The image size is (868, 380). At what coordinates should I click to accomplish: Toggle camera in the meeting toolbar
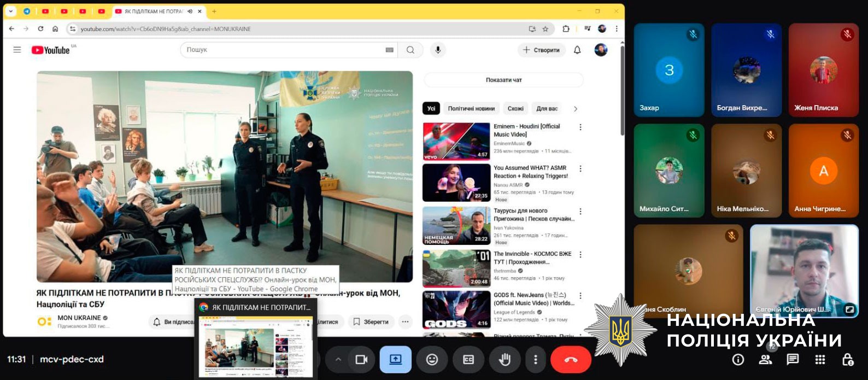(361, 359)
